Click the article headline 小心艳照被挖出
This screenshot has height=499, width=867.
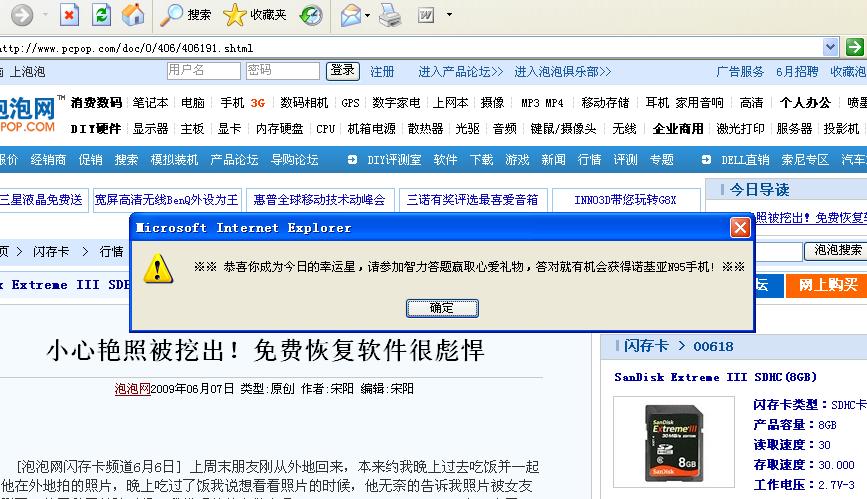[x=265, y=350]
